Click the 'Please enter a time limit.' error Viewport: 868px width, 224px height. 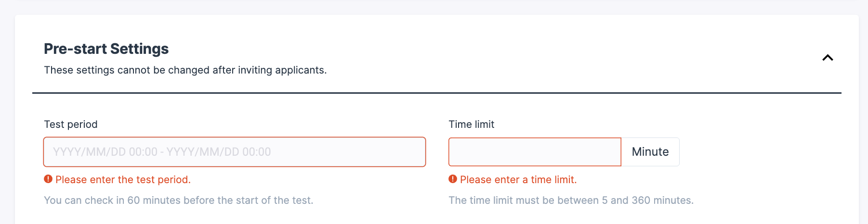[518, 180]
